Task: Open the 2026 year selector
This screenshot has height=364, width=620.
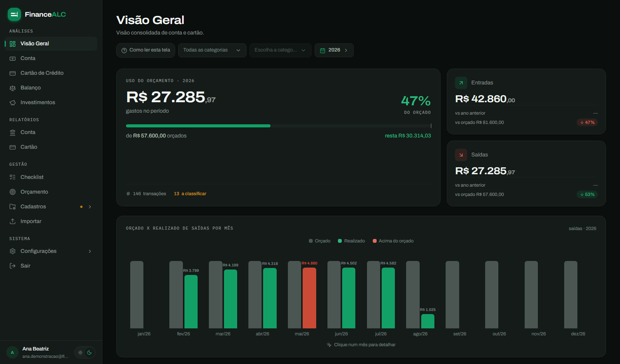Action: click(x=334, y=50)
